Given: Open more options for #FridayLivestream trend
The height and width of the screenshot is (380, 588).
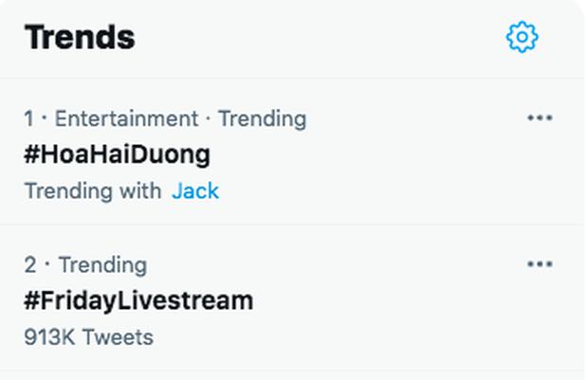Looking at the screenshot, I should 540,264.
